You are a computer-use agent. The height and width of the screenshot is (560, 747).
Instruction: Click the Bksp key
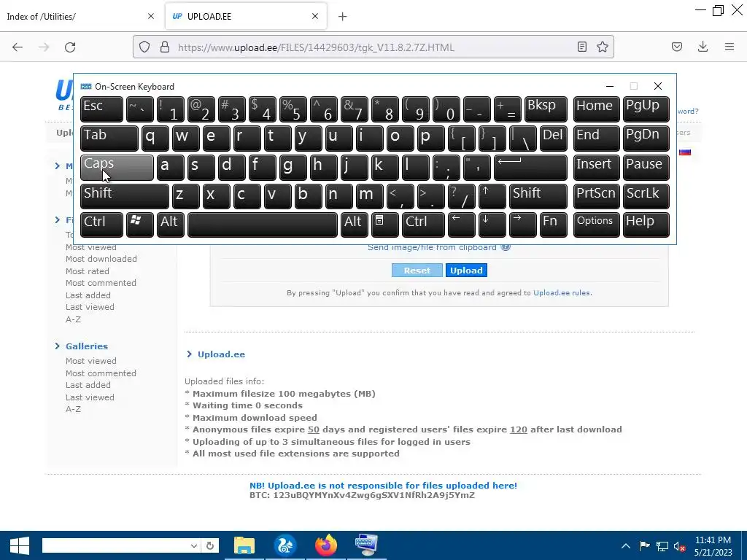546,109
